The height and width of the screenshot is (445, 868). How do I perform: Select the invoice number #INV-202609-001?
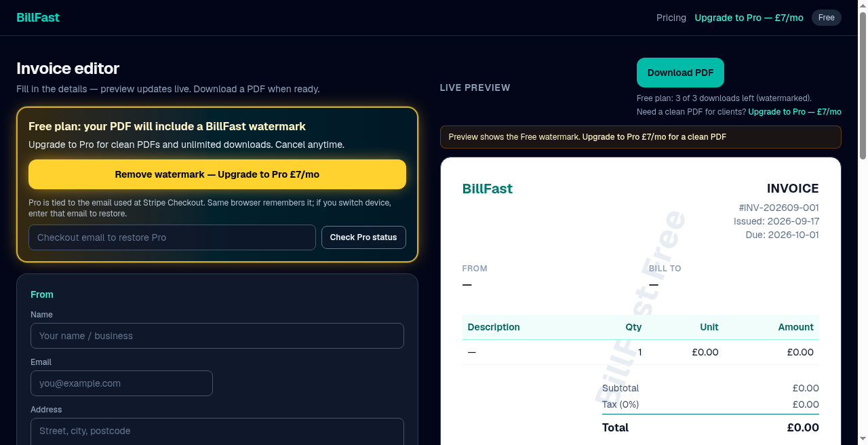pos(778,208)
